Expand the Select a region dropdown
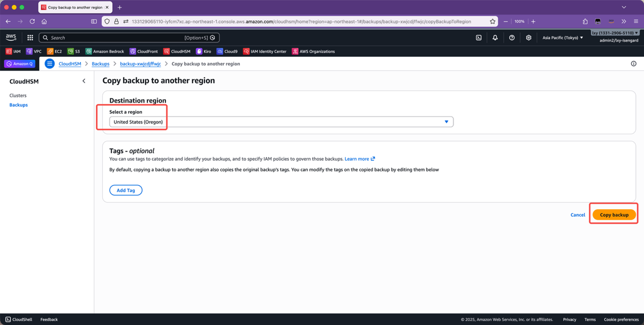 tap(281, 122)
